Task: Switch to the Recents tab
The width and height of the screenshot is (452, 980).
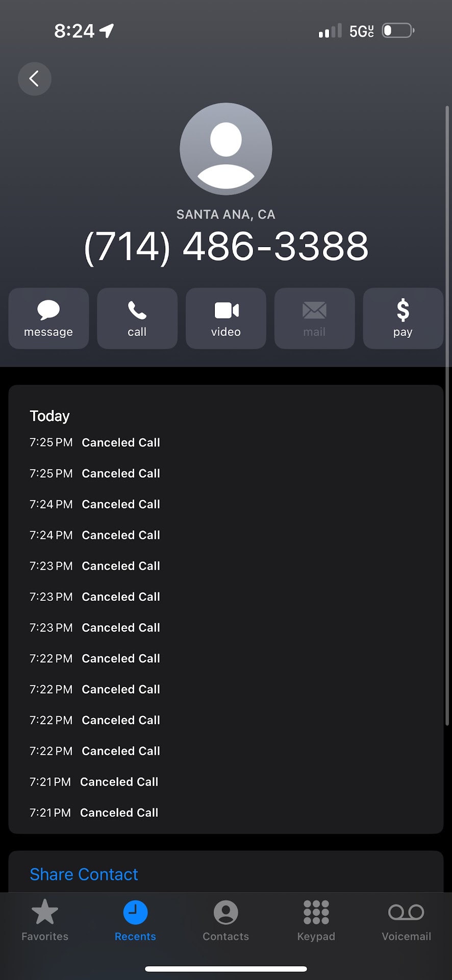Action: point(135,920)
